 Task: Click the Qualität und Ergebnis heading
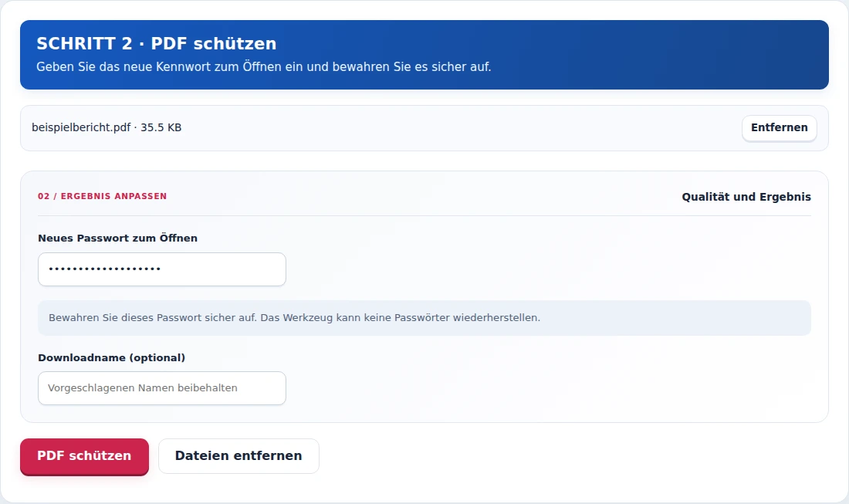746,197
